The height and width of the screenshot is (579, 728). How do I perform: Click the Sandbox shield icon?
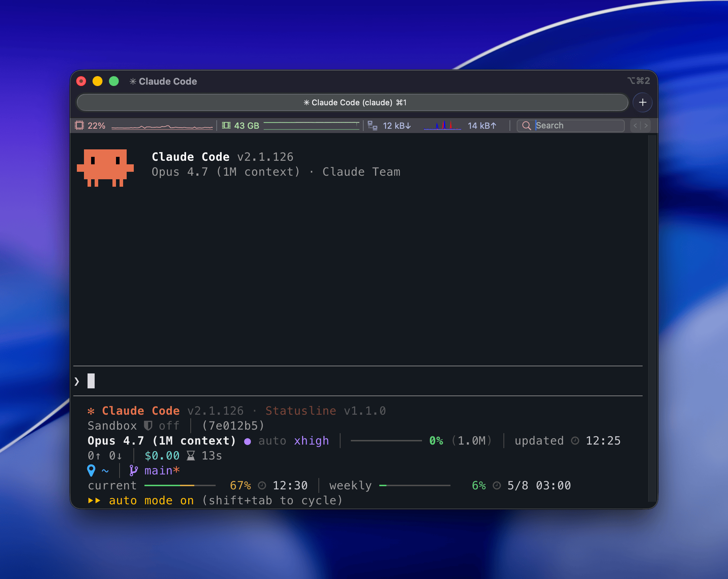coord(148,426)
